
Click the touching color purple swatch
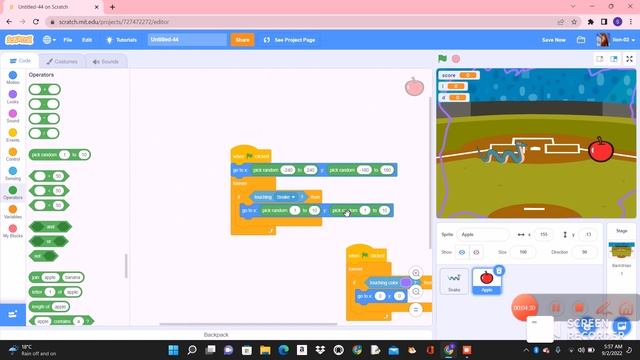pyautogui.click(x=405, y=282)
